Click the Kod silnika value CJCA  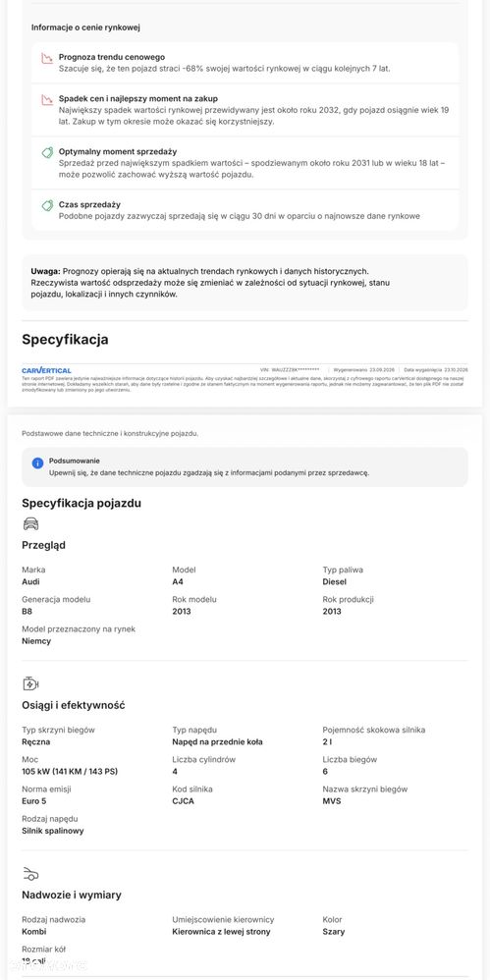tap(185, 801)
